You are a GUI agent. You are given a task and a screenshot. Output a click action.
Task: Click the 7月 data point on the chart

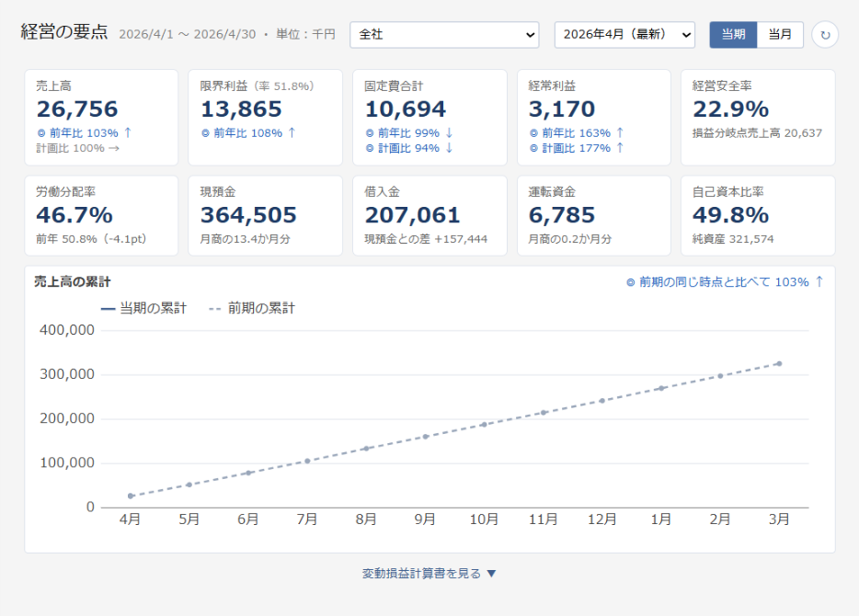click(x=307, y=461)
